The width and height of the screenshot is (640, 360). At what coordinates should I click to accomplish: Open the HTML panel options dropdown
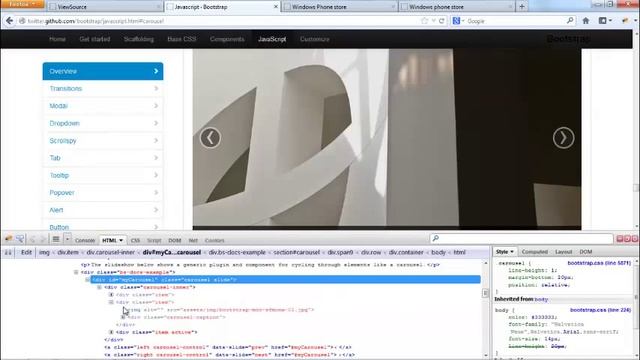[121, 240]
